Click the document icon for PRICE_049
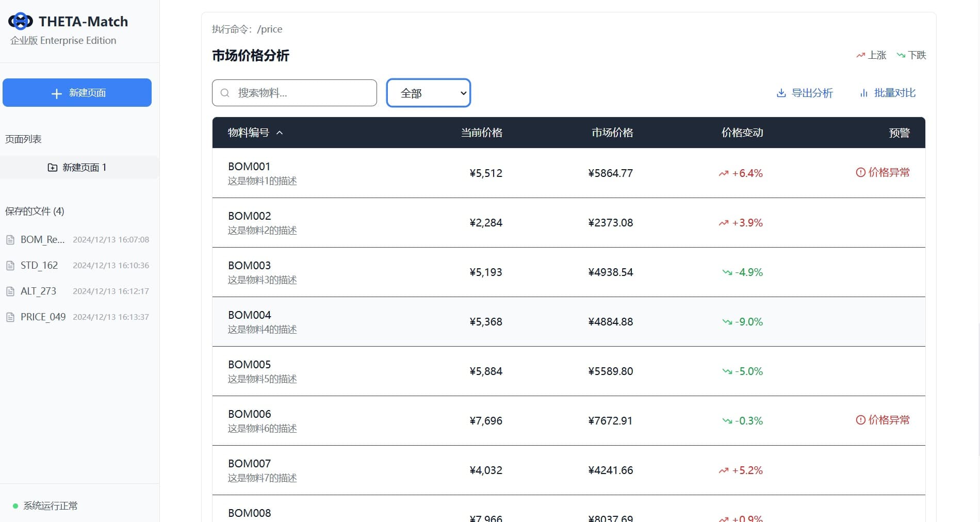Viewport: 980px width, 522px height. click(10, 317)
